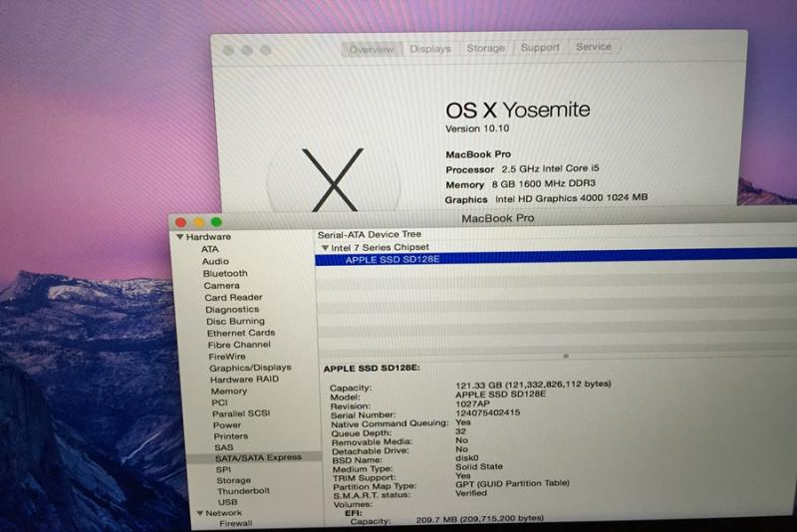The image size is (797, 532).
Task: Click the serial number value 124075402415
Action: click(487, 412)
